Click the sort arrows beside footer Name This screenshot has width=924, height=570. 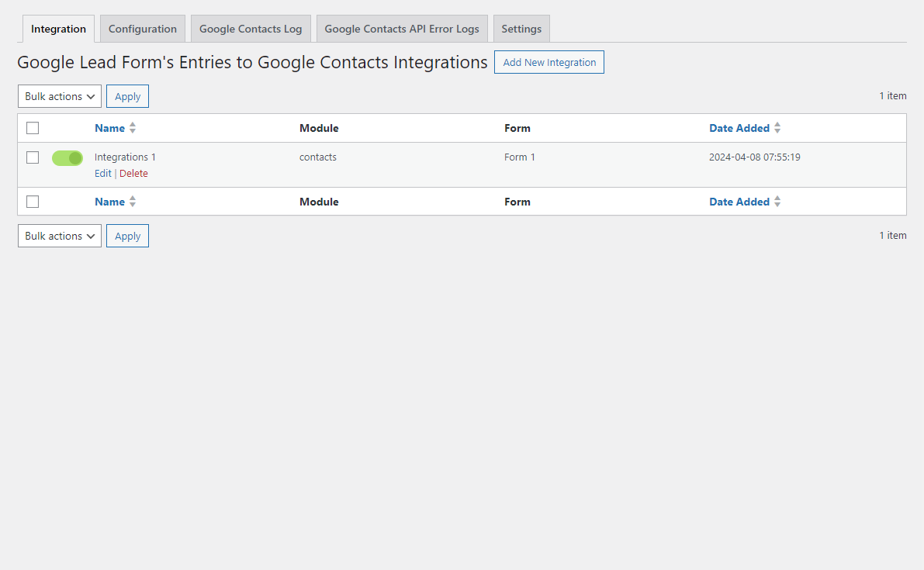133,202
